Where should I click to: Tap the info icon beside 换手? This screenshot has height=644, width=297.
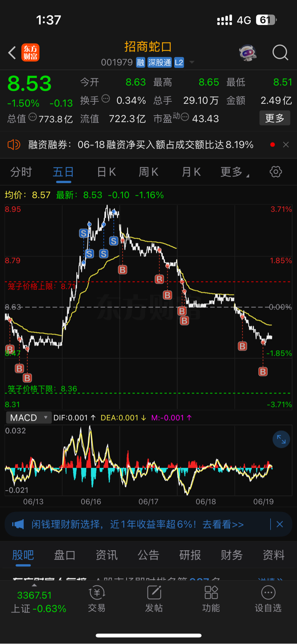[x=106, y=99]
